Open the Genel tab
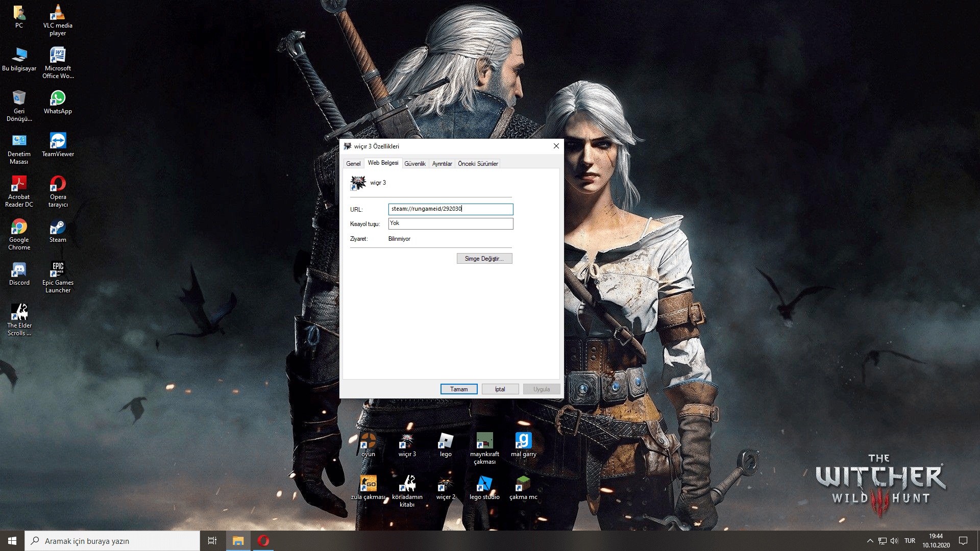The image size is (980, 551). [x=353, y=164]
